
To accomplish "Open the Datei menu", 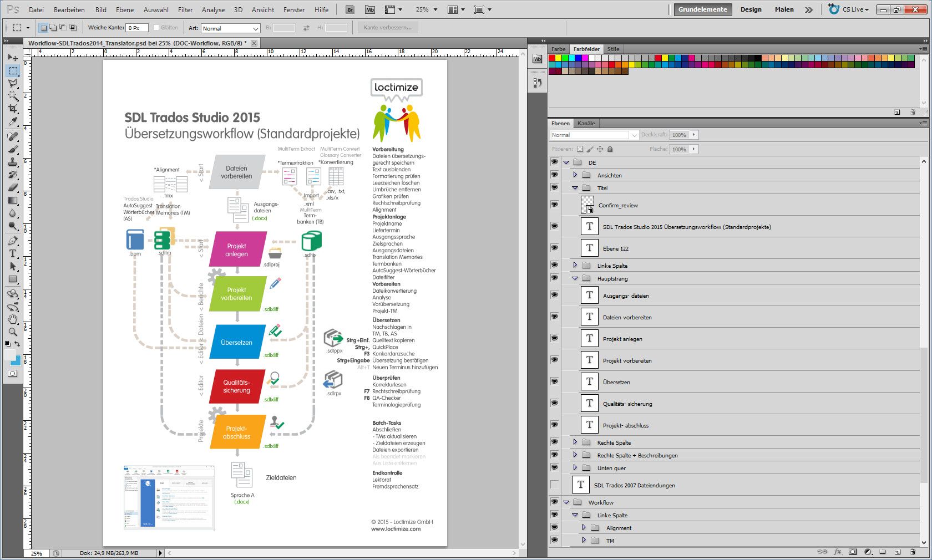I will (x=36, y=9).
